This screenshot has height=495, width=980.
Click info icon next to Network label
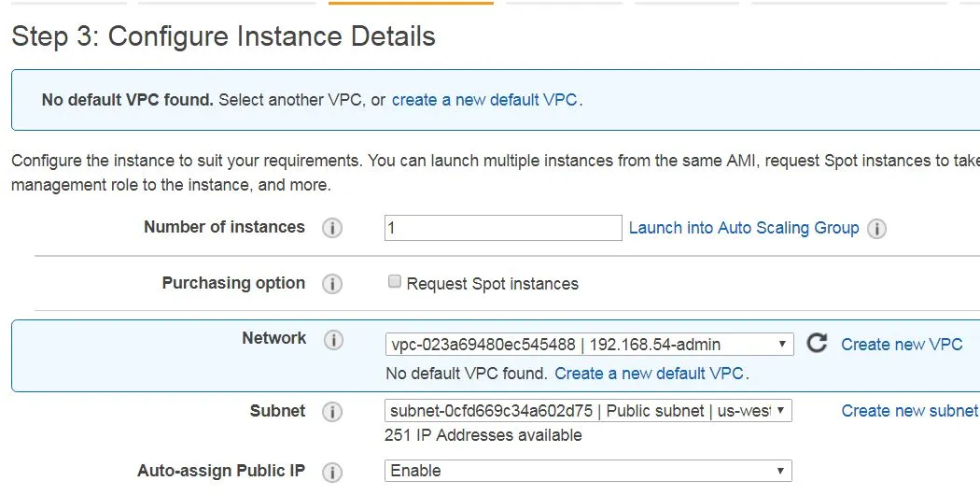(332, 340)
